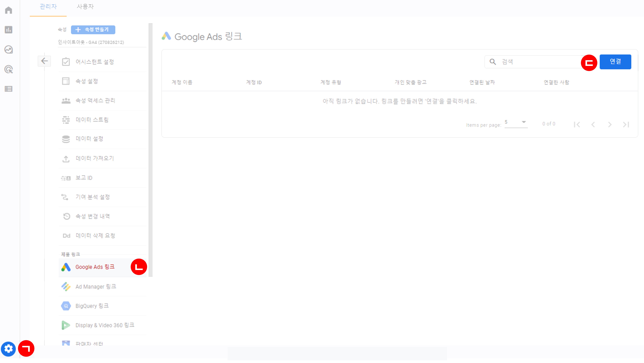Click the Dd data deletion icon

[66, 236]
